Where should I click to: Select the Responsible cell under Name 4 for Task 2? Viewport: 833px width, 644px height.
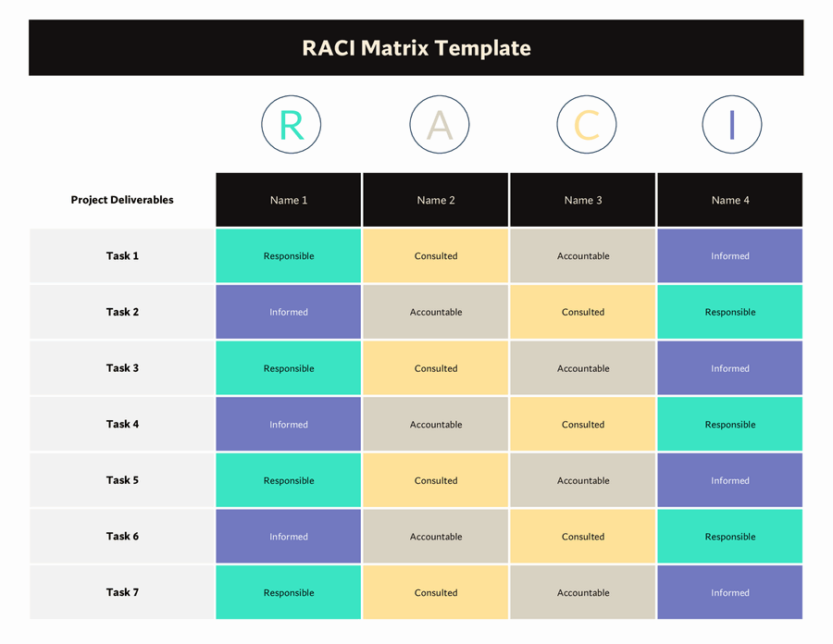729,312
